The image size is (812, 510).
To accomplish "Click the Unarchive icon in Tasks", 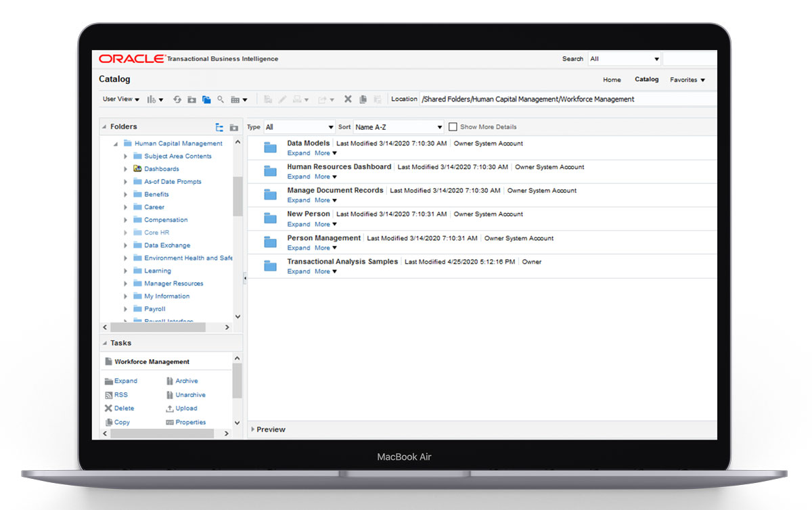I will 170,395.
